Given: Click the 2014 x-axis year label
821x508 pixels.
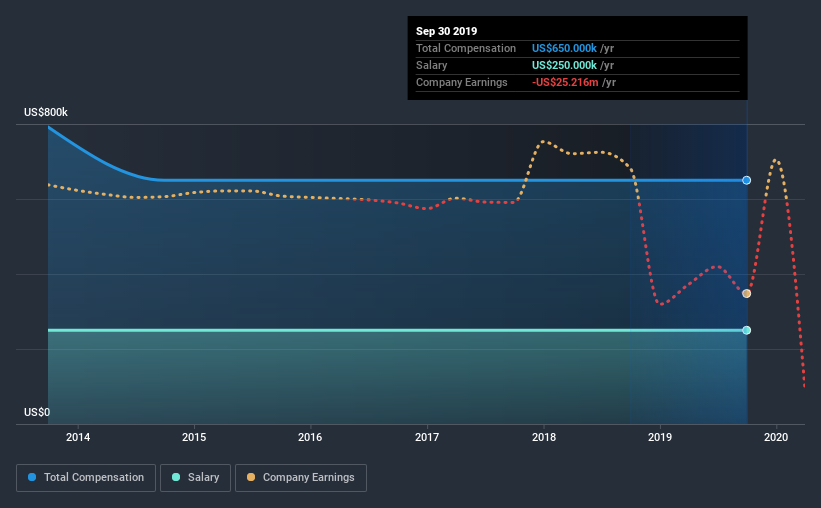Looking at the screenshot, I should point(77,437).
